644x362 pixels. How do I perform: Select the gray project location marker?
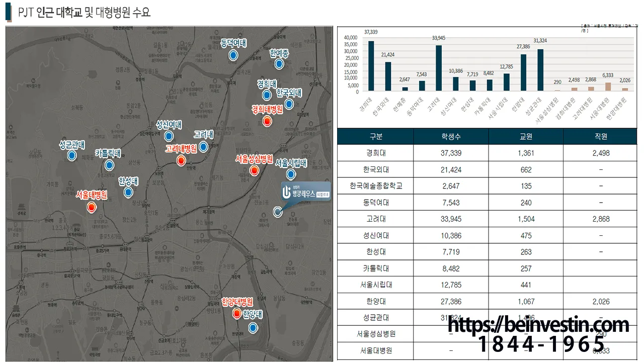coord(277,212)
